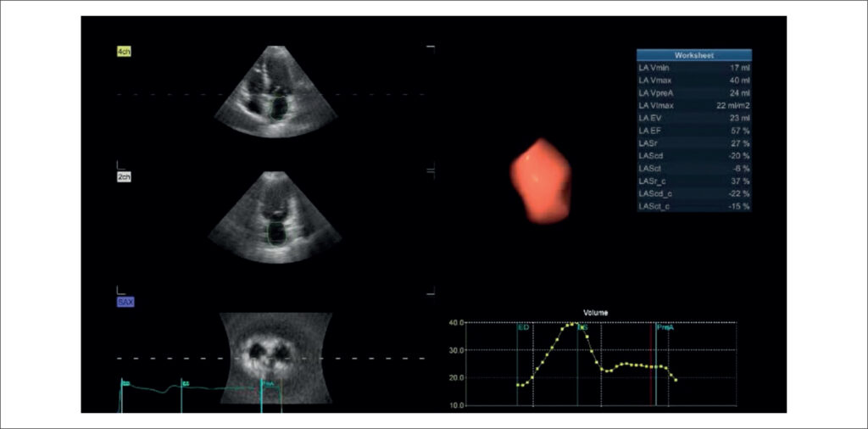Image resolution: width=868 pixels, height=429 pixels.
Task: Click the 4-chamber ultrasound image
Action: pyautogui.click(x=275, y=92)
